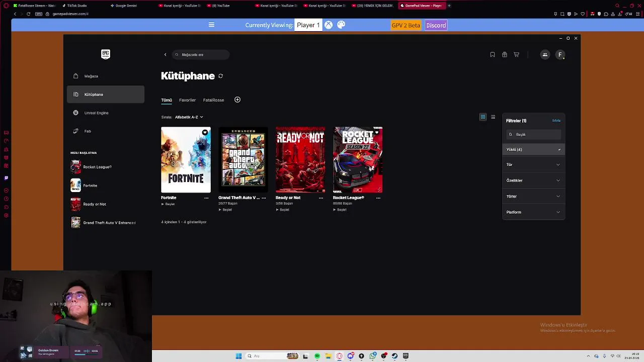Switch the library to grid view
Screen dimensions: 644x362
click(x=483, y=117)
